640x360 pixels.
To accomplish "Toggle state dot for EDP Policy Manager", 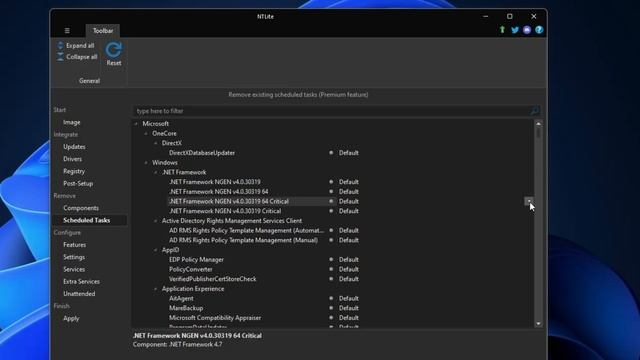I will [331, 260].
